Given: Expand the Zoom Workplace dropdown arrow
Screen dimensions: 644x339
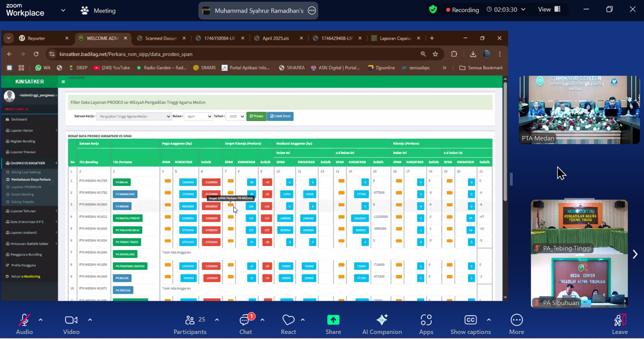Looking at the screenshot, I should tap(63, 10).
